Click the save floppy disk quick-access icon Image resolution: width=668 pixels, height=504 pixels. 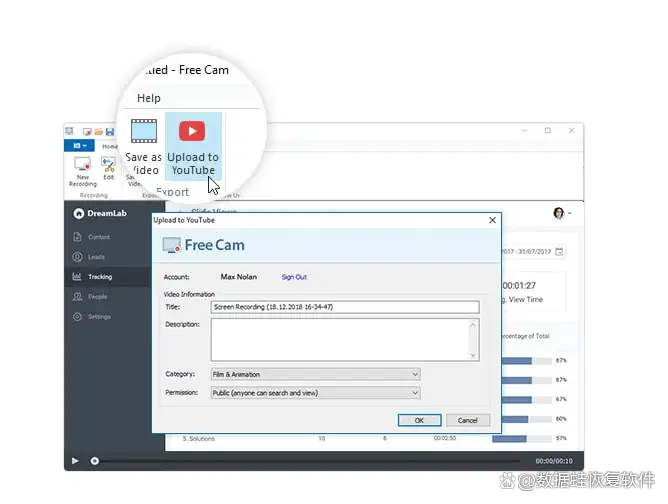pyautogui.click(x=110, y=132)
